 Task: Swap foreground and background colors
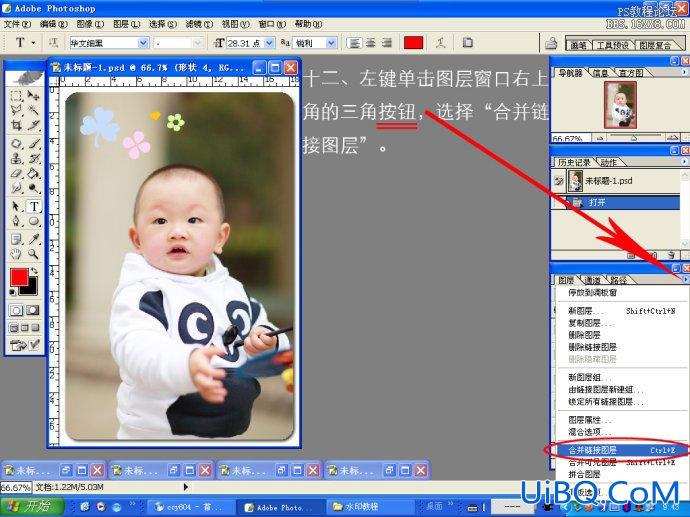(34, 271)
